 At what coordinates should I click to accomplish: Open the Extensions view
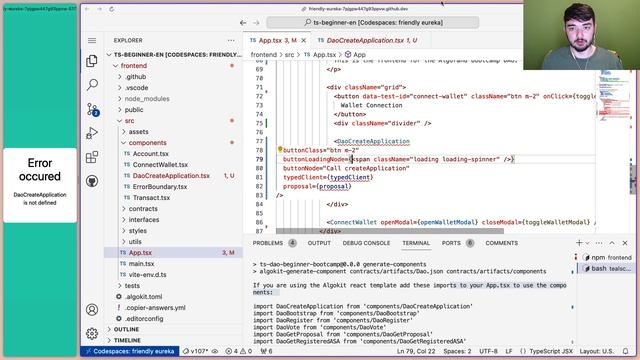tap(92, 157)
